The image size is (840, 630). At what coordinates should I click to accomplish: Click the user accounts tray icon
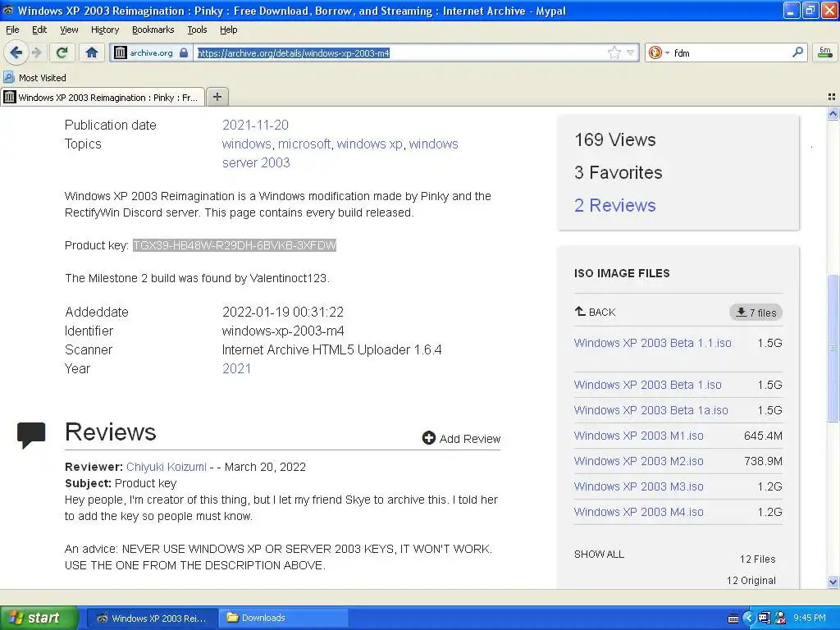tap(780, 619)
